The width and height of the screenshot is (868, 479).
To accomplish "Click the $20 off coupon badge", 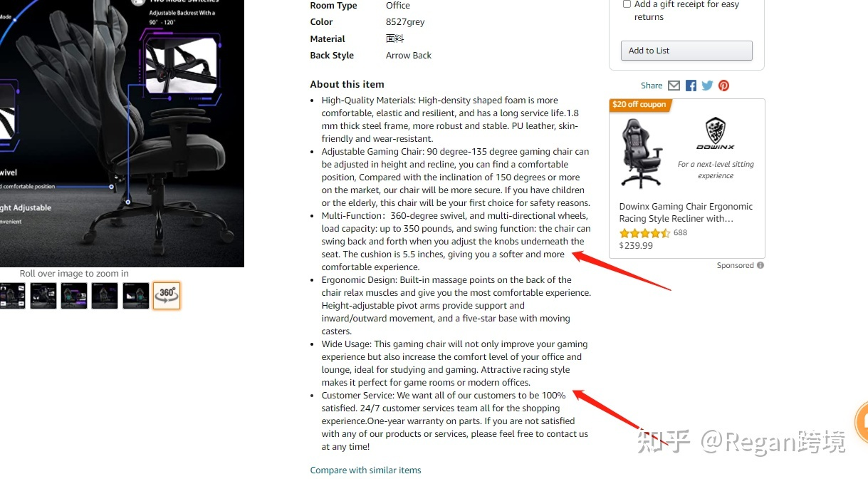I will click(x=639, y=105).
